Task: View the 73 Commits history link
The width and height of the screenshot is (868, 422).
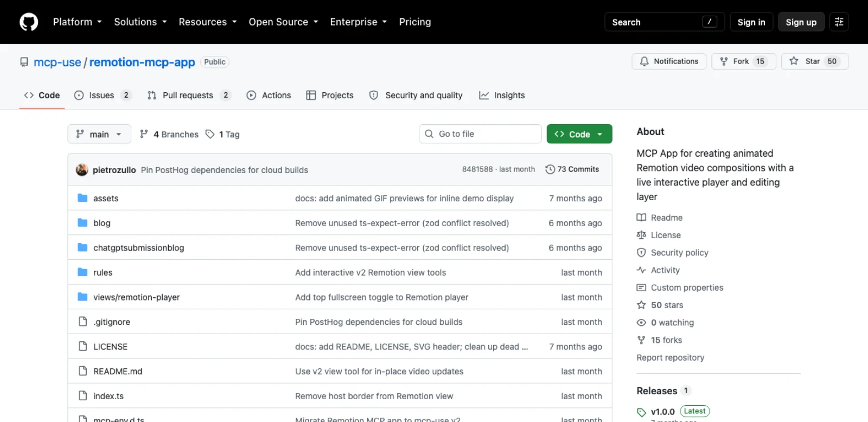Action: click(x=572, y=169)
